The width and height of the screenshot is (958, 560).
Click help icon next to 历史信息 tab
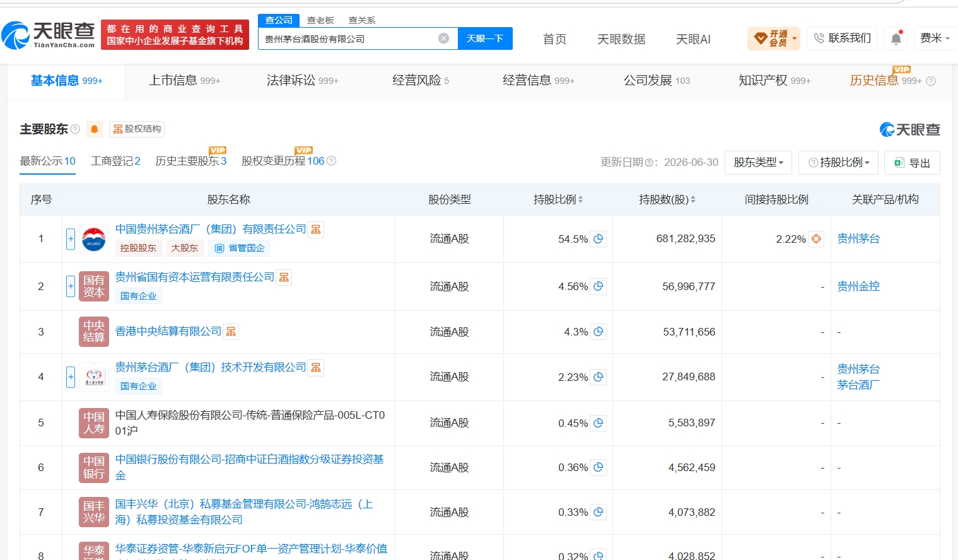pyautogui.click(x=931, y=81)
